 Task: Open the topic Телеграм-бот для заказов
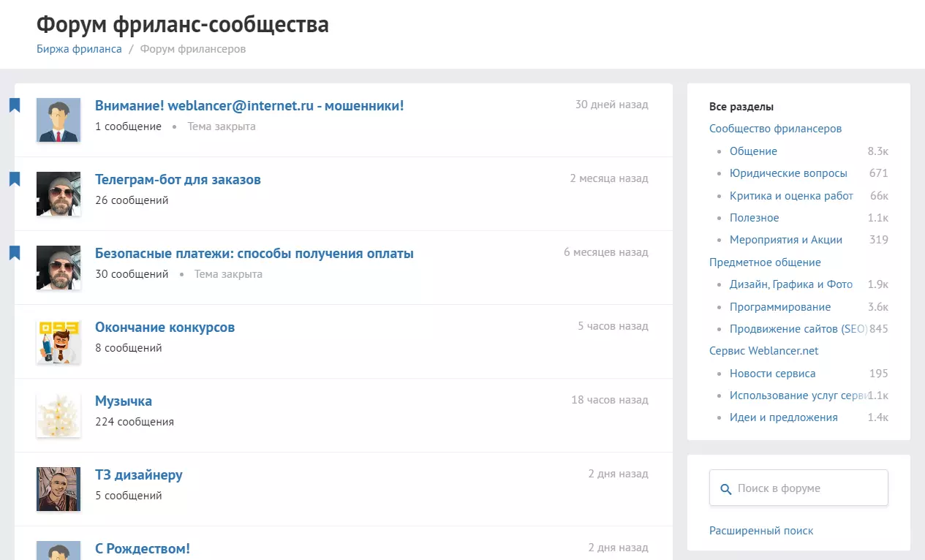click(x=178, y=179)
